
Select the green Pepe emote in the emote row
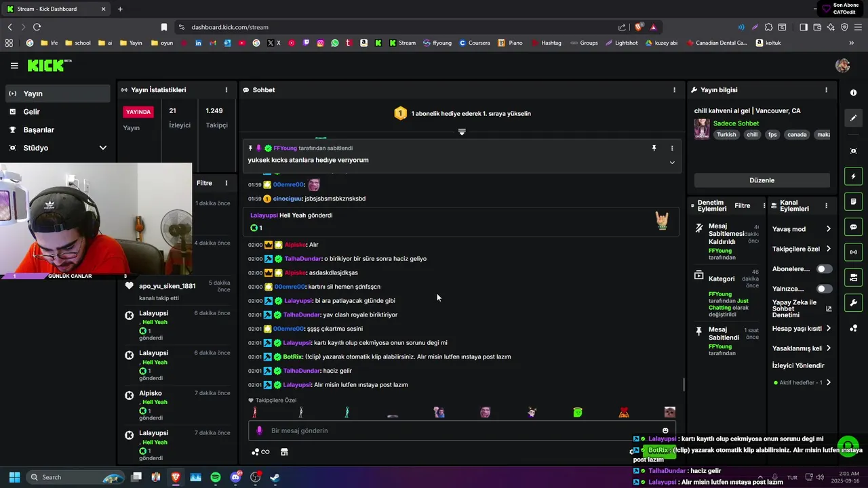[578, 412]
